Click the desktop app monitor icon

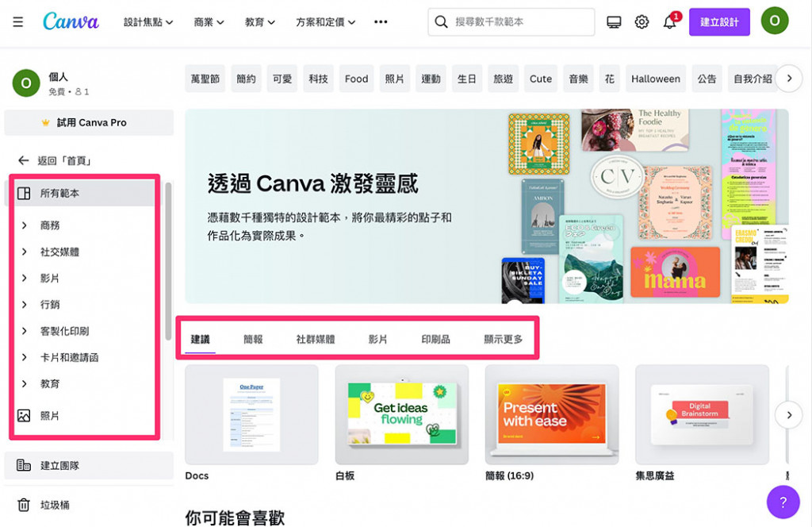[x=614, y=21]
